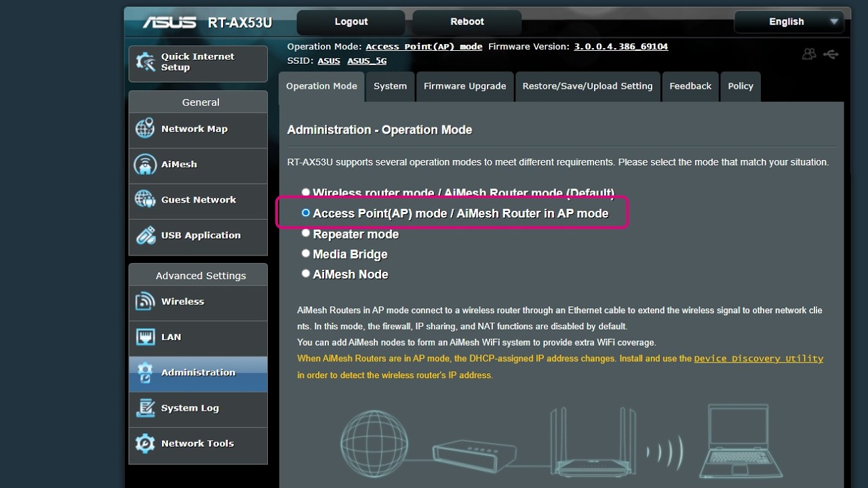Click the Guest Network icon
Screen dimensions: 868x488
(x=145, y=199)
